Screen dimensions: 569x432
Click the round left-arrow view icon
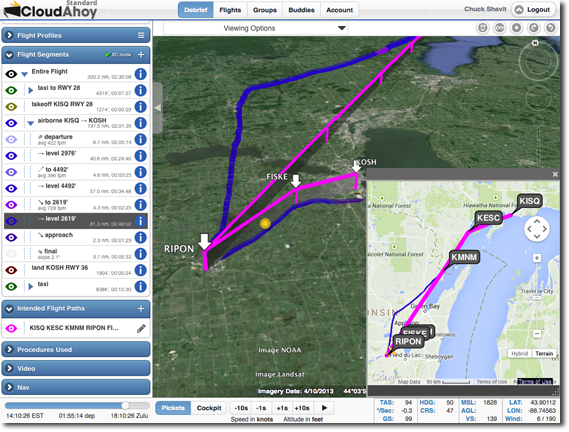click(x=534, y=28)
